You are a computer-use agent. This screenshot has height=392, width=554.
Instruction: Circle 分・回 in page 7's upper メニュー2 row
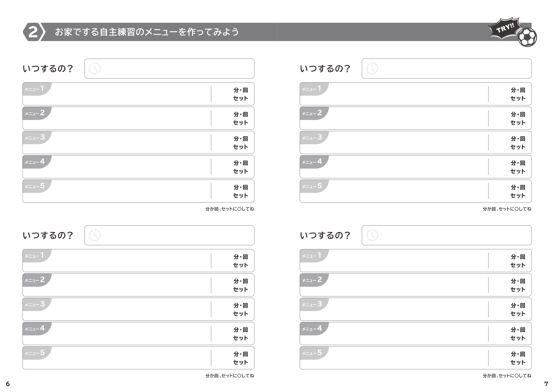(518, 114)
